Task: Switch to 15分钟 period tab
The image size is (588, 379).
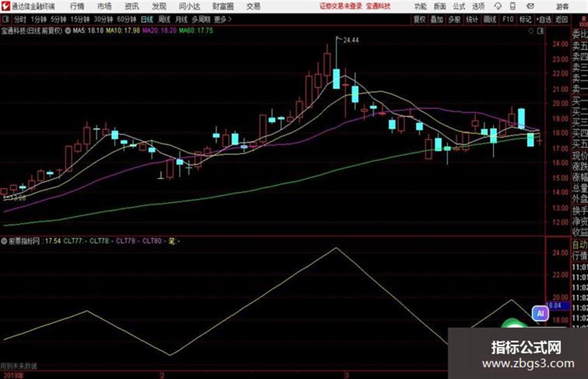Action: pos(80,19)
